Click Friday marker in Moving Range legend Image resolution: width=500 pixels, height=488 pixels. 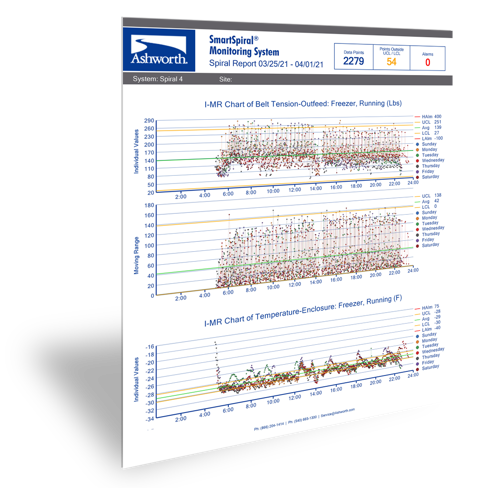[x=417, y=240]
